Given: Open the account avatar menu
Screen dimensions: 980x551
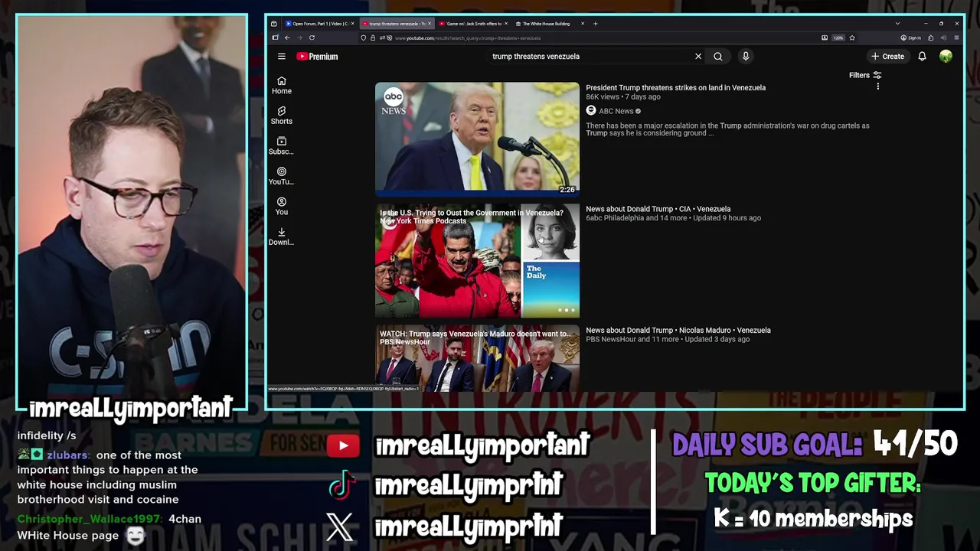Looking at the screenshot, I should 946,57.
